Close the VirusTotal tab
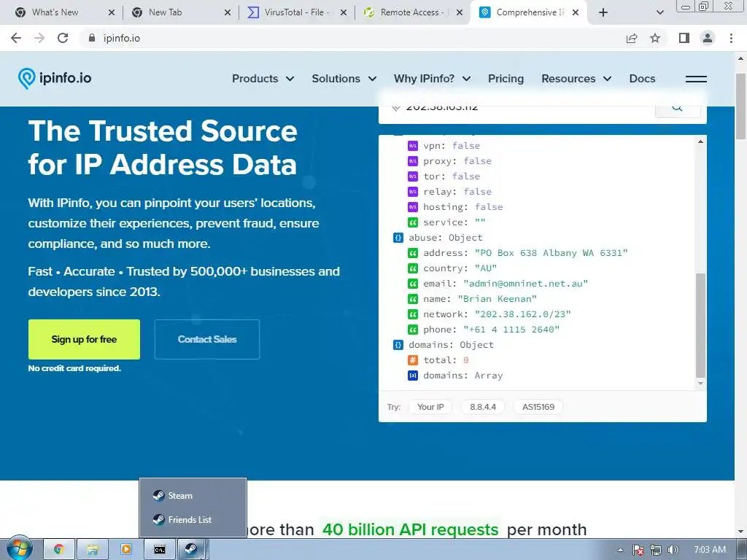Screen dimensions: 747x560 tap(343, 13)
